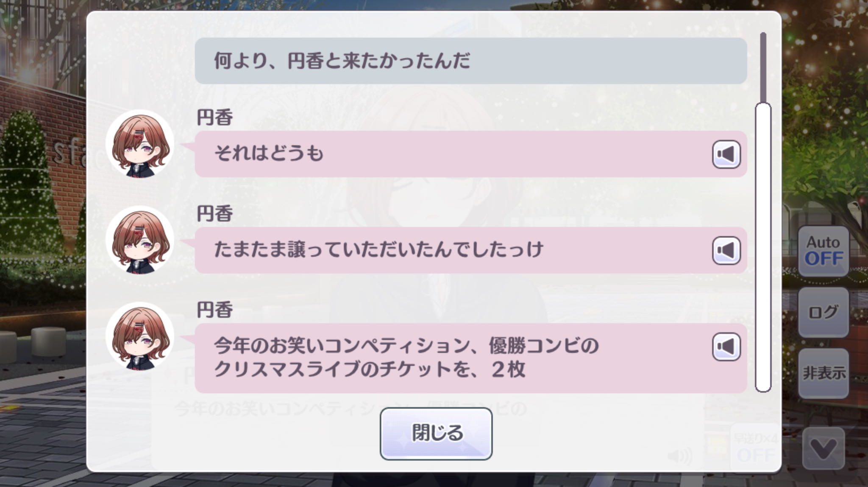Click Madoka's avatar beside the Christmas live line

coord(140,337)
